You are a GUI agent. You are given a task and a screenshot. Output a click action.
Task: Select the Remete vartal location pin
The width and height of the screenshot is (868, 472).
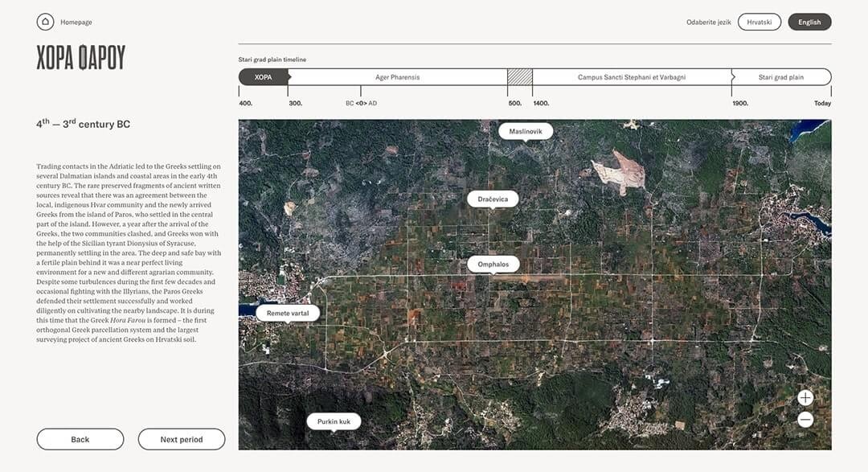pos(288,313)
